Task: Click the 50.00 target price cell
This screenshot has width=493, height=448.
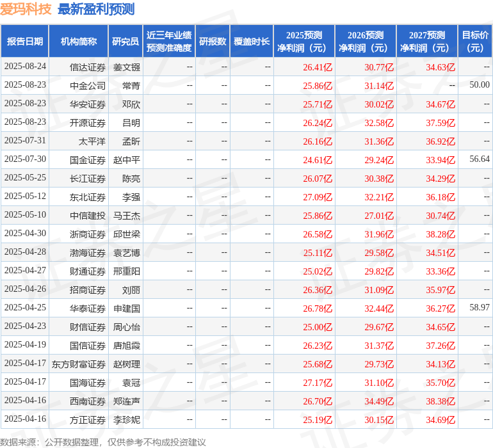Action: 480,84
